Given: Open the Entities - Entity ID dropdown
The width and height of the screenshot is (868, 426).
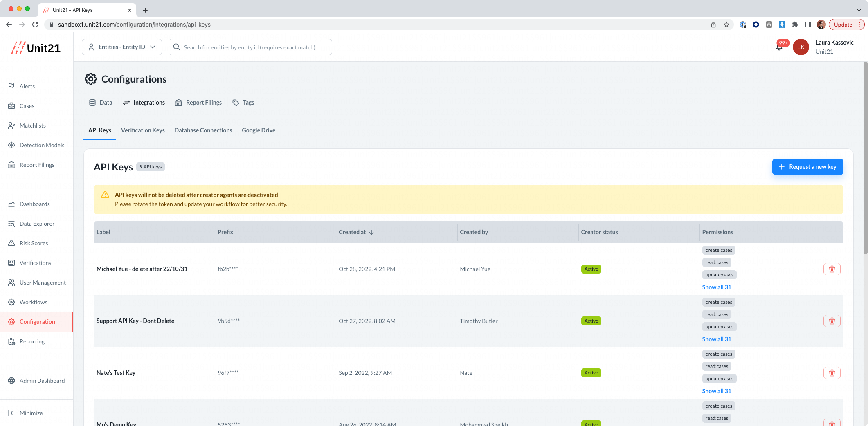Looking at the screenshot, I should 122,47.
